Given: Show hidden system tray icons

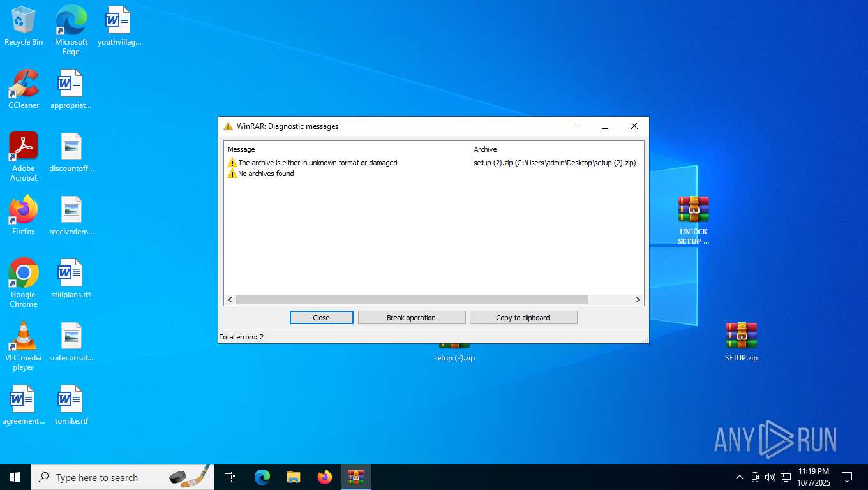Looking at the screenshot, I should pos(740,477).
